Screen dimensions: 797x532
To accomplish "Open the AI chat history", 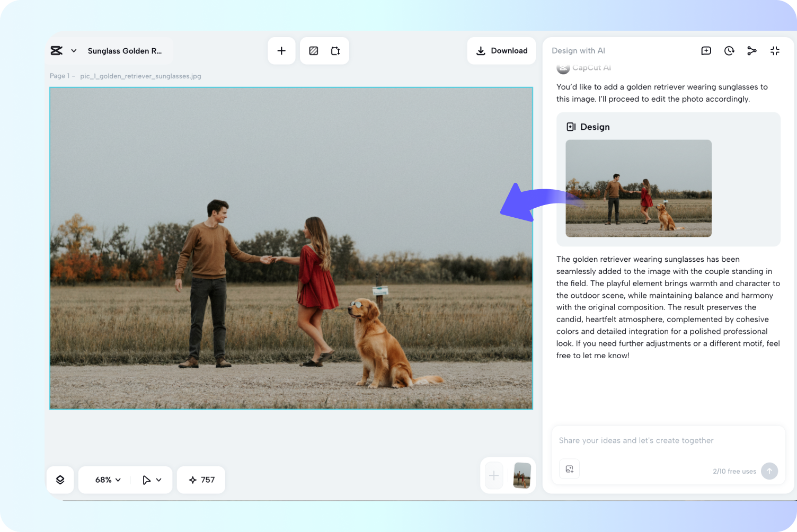I will pyautogui.click(x=729, y=51).
